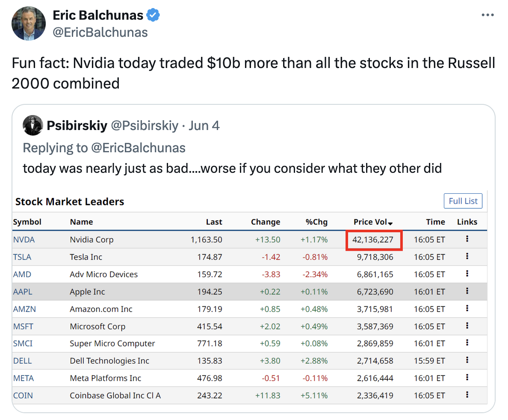
Task: Open the AMD symbol link
Action: pos(22,274)
